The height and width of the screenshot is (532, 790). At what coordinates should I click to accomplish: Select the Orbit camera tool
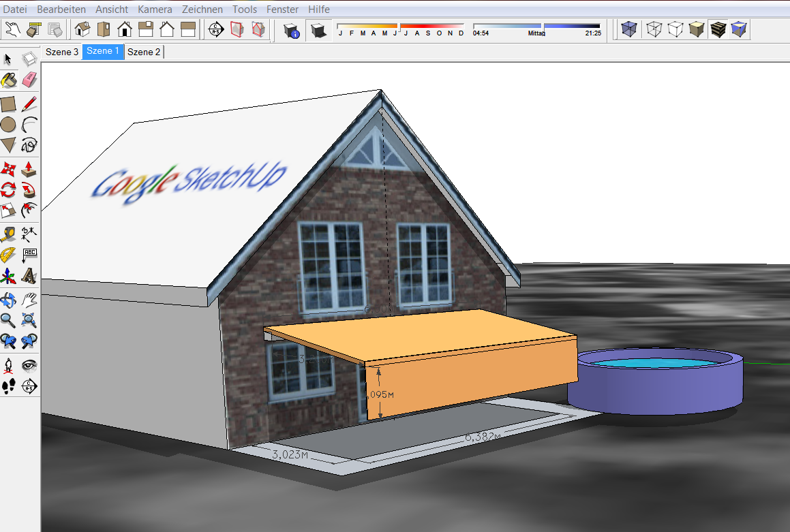pos(9,300)
